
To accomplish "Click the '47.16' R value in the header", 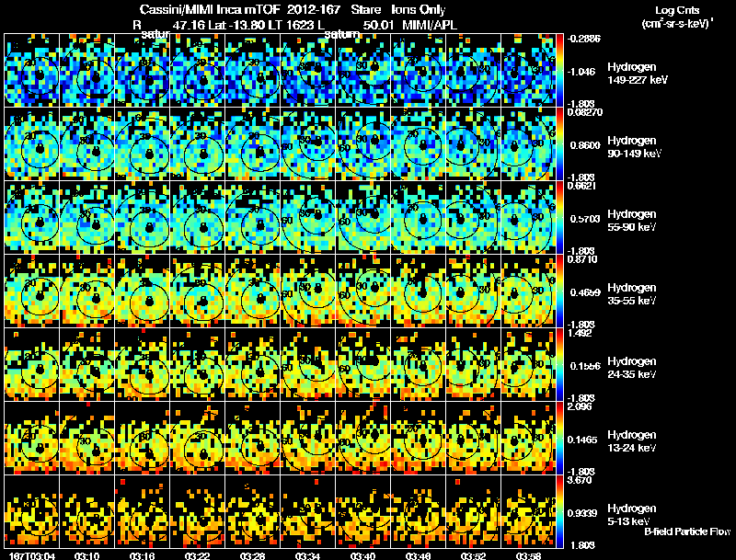I will 189,25.
